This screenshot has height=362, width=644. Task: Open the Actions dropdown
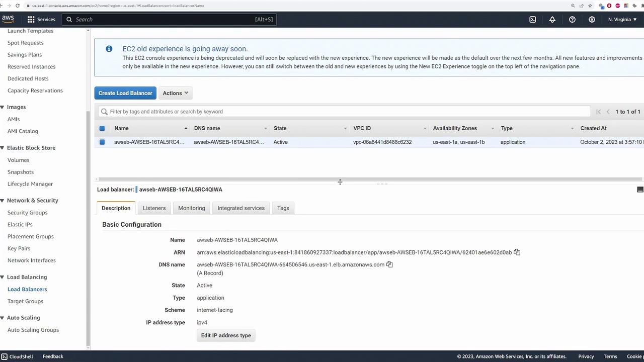pyautogui.click(x=175, y=93)
